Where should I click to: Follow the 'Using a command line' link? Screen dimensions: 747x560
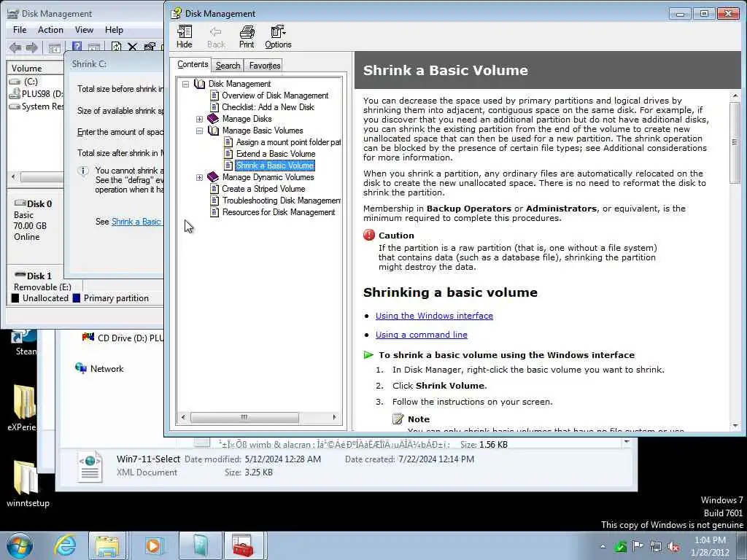421,335
